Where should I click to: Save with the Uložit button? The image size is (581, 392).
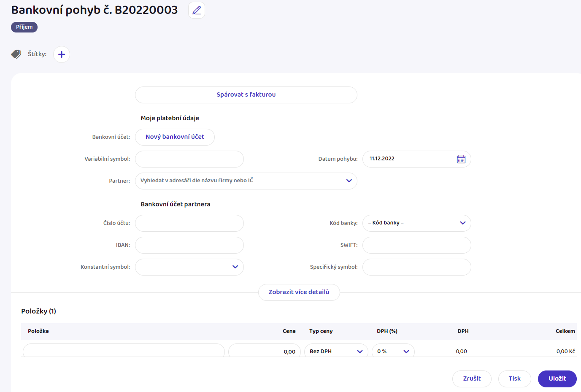tap(557, 379)
